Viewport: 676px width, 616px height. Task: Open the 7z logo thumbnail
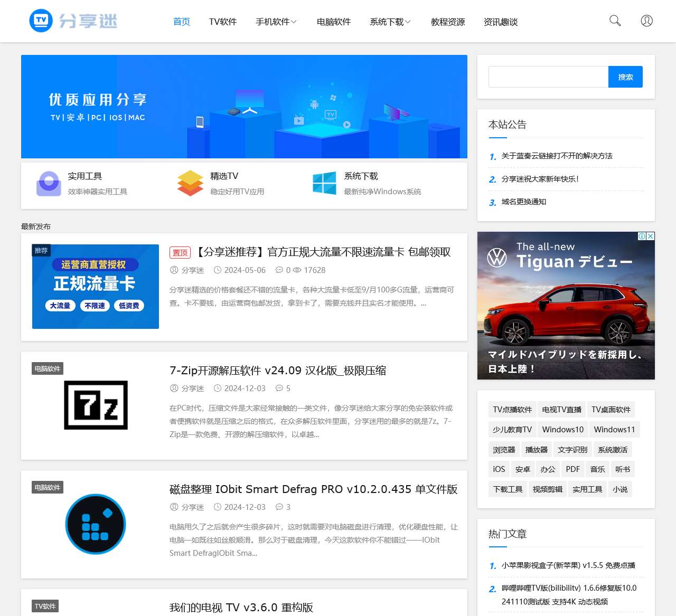(96, 405)
